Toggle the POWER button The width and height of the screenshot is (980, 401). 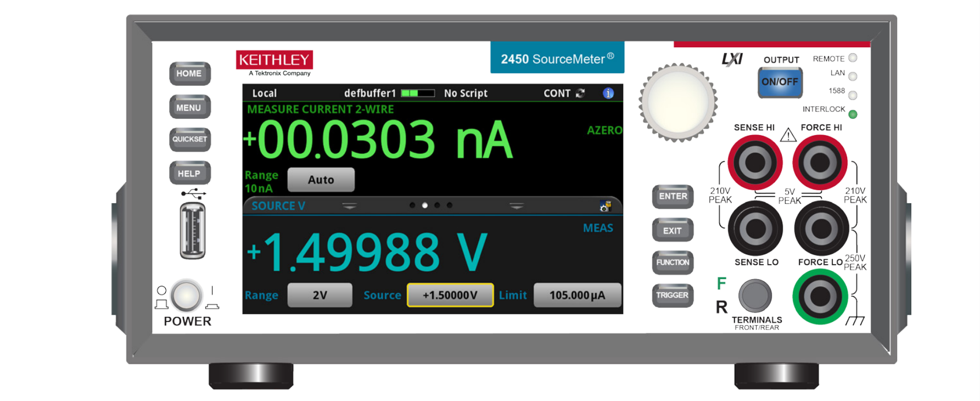[186, 296]
